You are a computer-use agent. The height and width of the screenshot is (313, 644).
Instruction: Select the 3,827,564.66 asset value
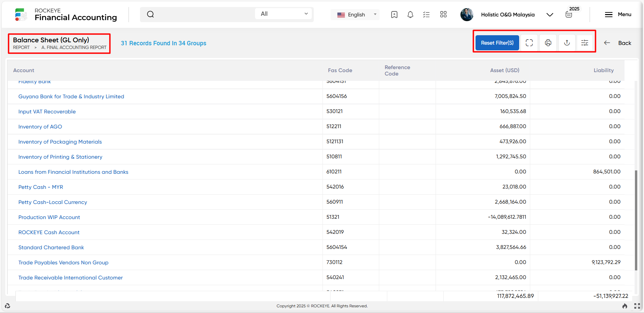[511, 247]
